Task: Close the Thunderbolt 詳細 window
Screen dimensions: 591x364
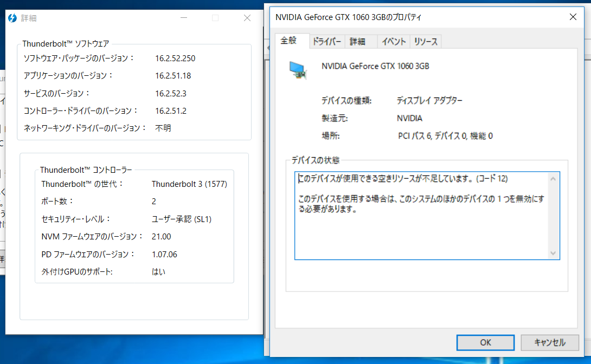Action: [x=247, y=18]
